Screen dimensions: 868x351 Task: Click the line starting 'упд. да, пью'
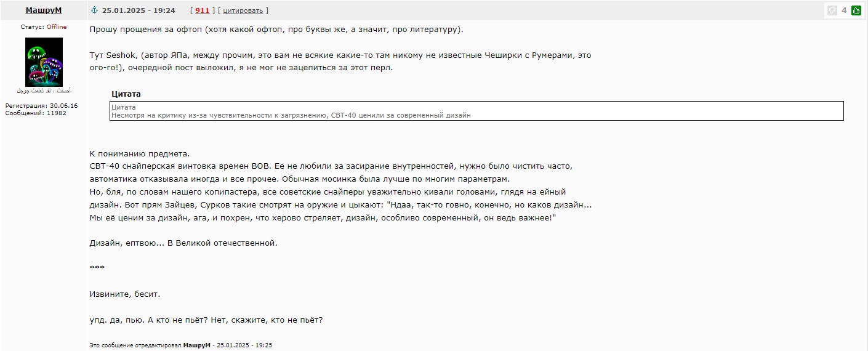pyautogui.click(x=206, y=320)
